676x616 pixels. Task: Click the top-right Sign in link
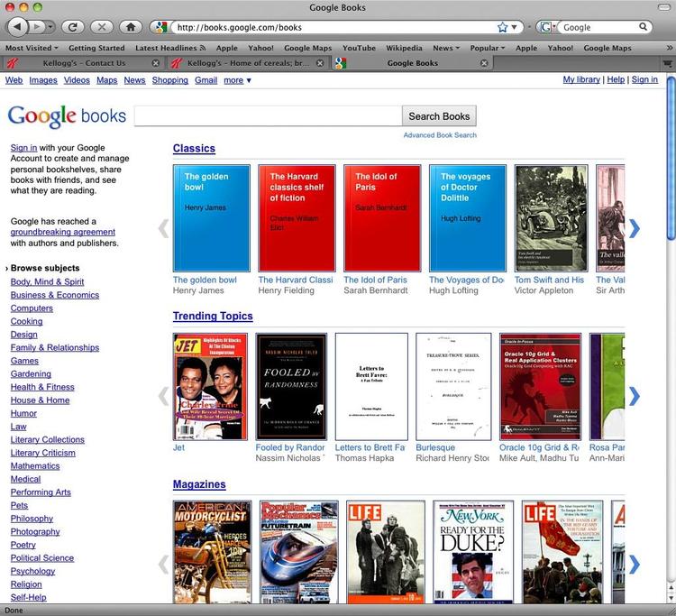pos(644,79)
